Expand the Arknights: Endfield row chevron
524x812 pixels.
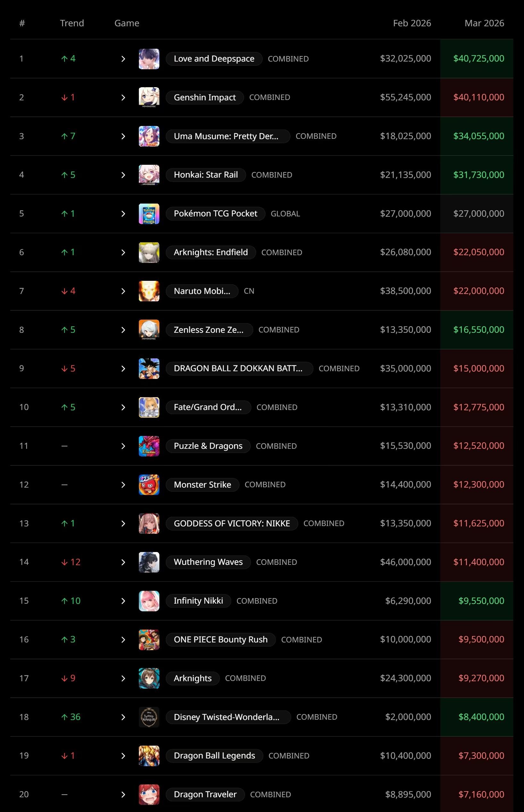[123, 253]
